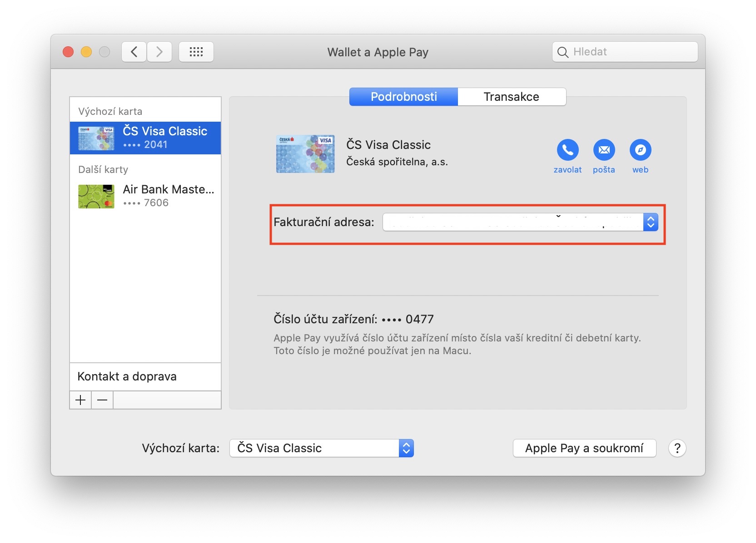The height and width of the screenshot is (543, 756).
Task: Click Air Bank Mastercard card thumbnail
Action: coord(96,197)
